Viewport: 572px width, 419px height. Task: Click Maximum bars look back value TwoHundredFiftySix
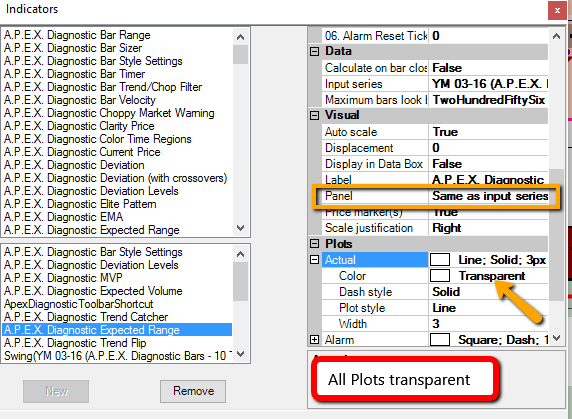[x=488, y=100]
